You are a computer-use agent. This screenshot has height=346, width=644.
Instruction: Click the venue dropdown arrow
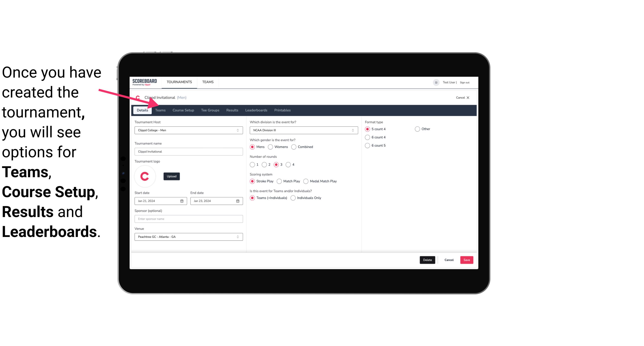(x=238, y=237)
